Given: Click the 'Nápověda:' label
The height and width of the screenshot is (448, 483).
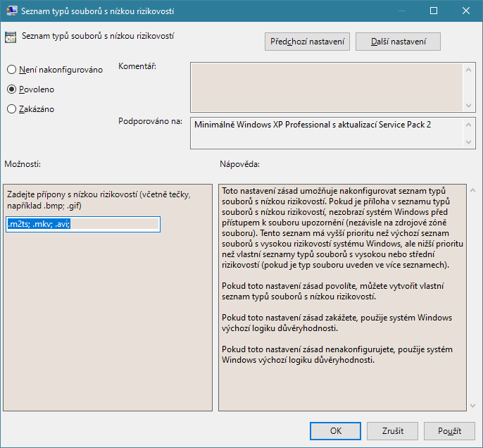Looking at the screenshot, I should [239, 164].
